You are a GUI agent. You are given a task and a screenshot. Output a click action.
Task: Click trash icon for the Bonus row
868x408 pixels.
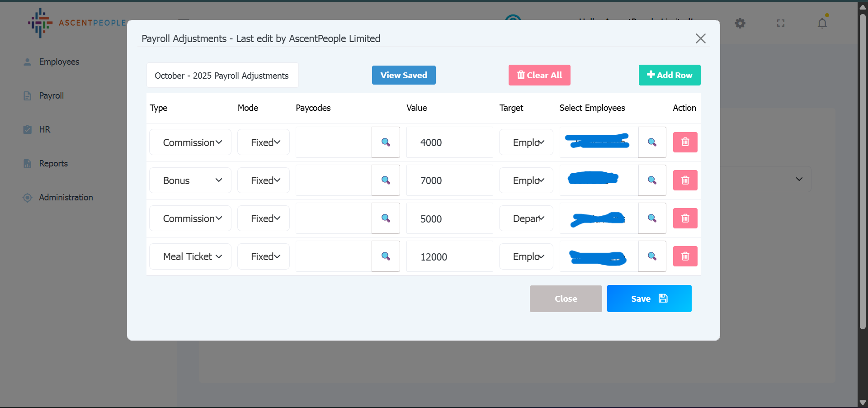point(685,180)
